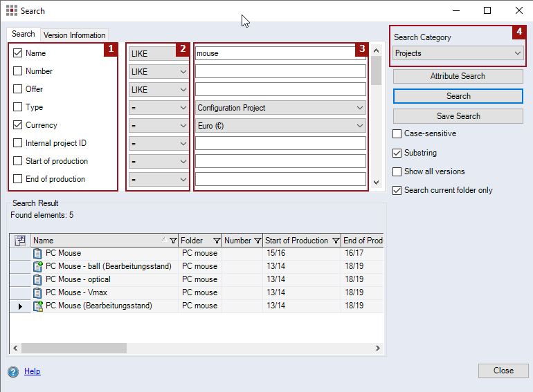
Task: Switch to the Version Information tab
Action: (74, 35)
